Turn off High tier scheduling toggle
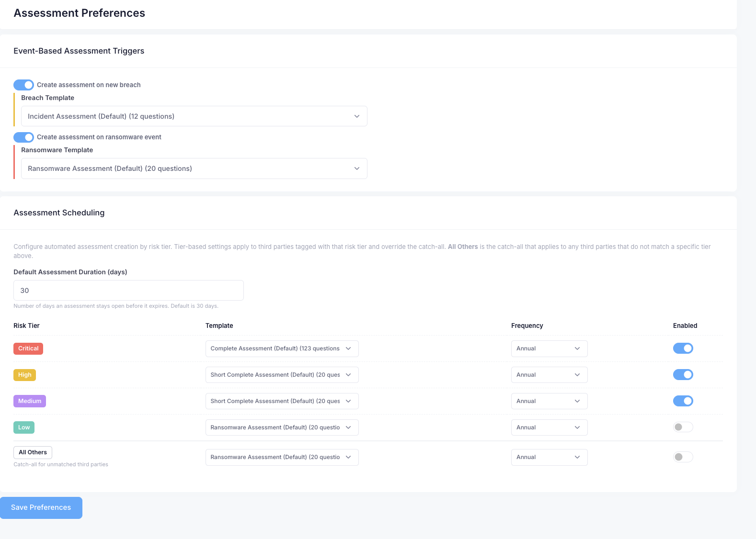This screenshot has height=539, width=756. (683, 375)
